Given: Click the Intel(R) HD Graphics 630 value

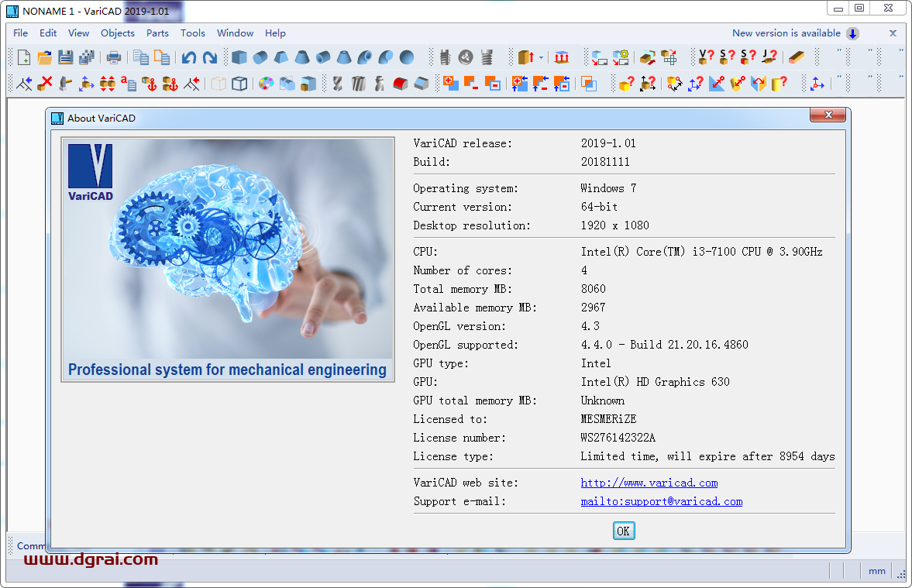Looking at the screenshot, I should point(655,381).
